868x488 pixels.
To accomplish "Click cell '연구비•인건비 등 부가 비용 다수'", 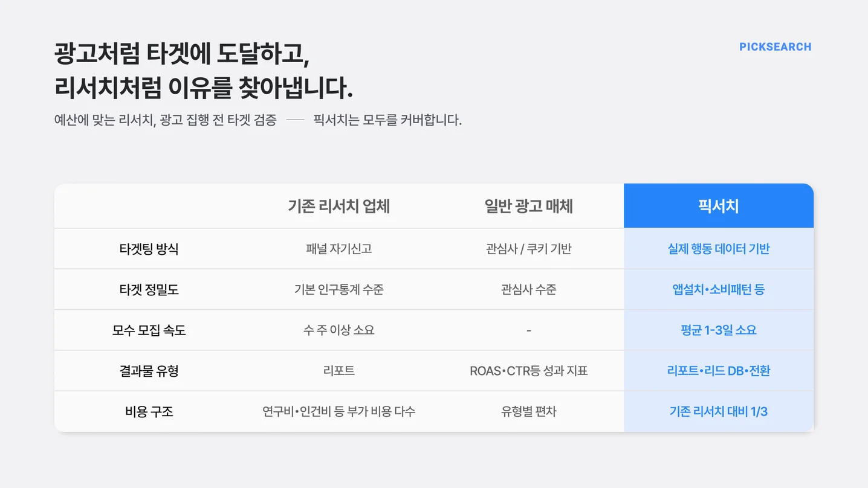I will coord(339,412).
